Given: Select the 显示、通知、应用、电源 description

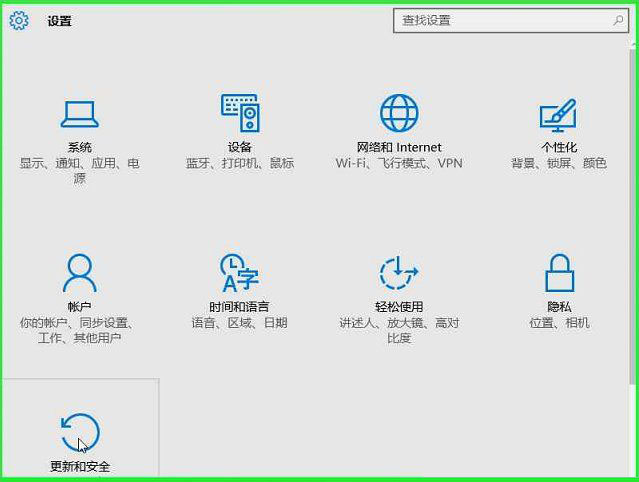Looking at the screenshot, I should click(80, 171).
